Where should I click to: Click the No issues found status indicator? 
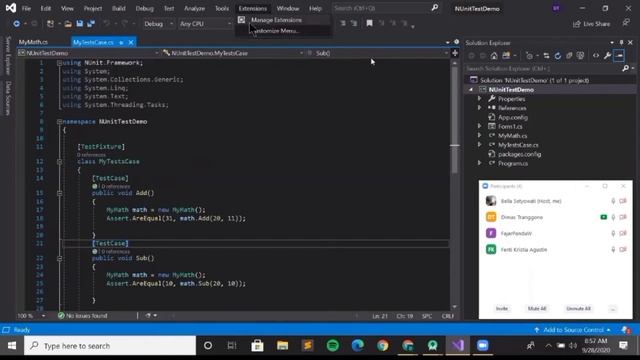click(x=82, y=316)
